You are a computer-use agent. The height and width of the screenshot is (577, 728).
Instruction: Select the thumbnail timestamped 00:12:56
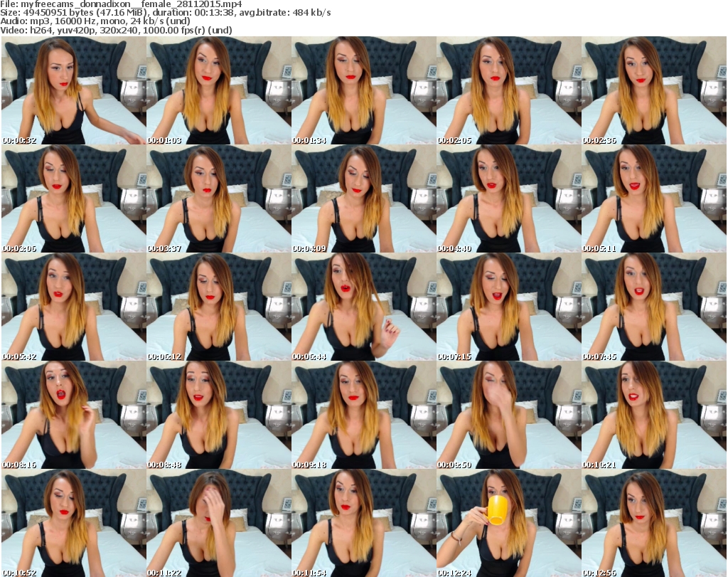[x=654, y=523]
